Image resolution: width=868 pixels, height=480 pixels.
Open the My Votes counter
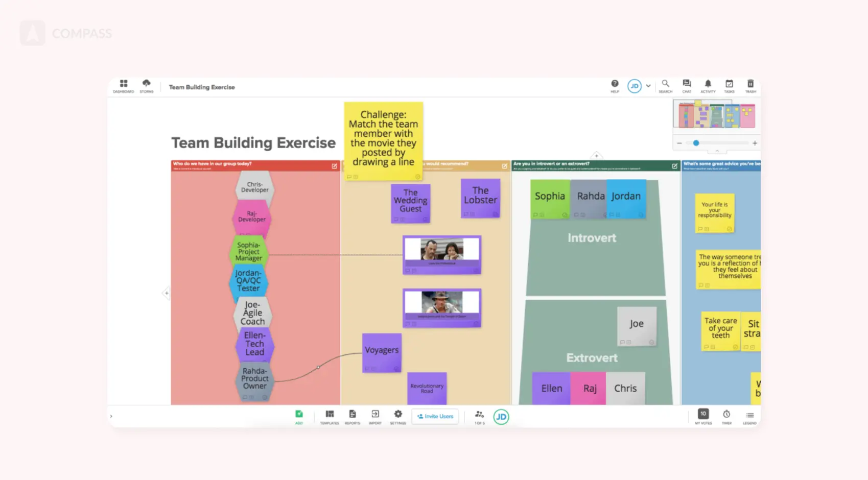tap(703, 417)
